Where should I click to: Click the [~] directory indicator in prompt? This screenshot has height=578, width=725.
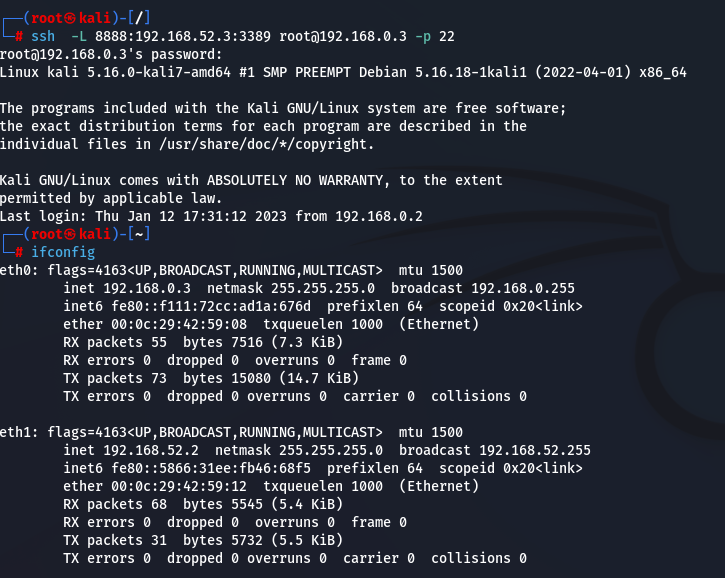pyautogui.click(x=139, y=234)
